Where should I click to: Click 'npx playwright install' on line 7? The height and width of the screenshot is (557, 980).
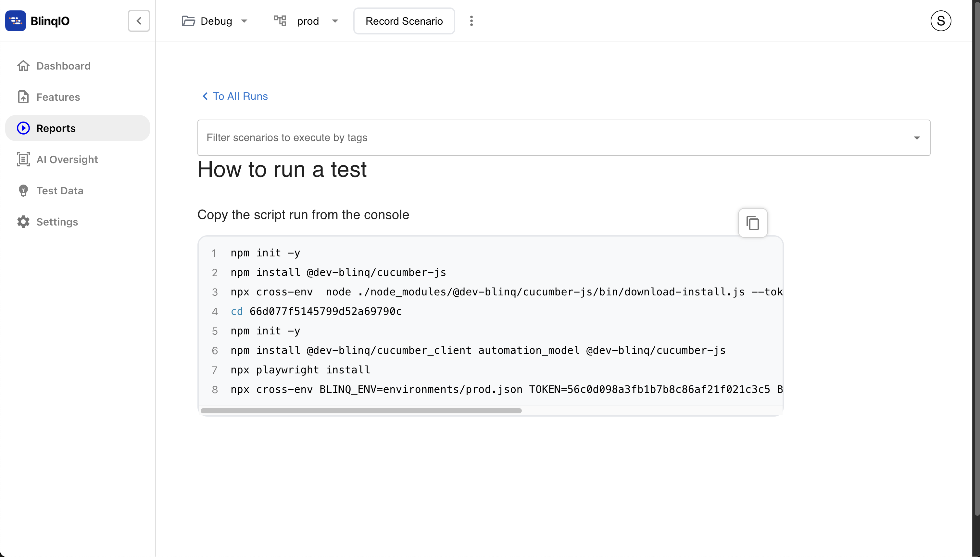click(x=300, y=370)
